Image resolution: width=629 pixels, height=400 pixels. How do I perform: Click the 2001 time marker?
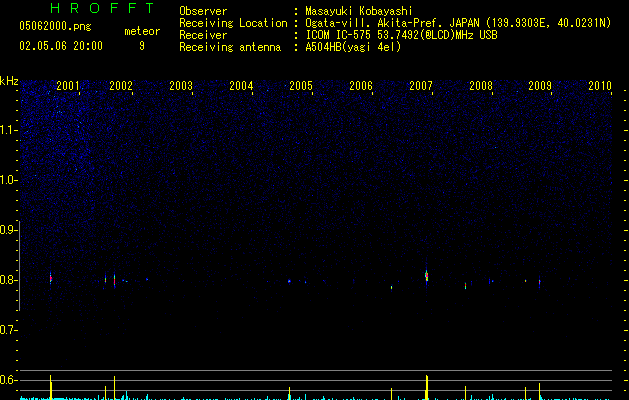(x=68, y=86)
